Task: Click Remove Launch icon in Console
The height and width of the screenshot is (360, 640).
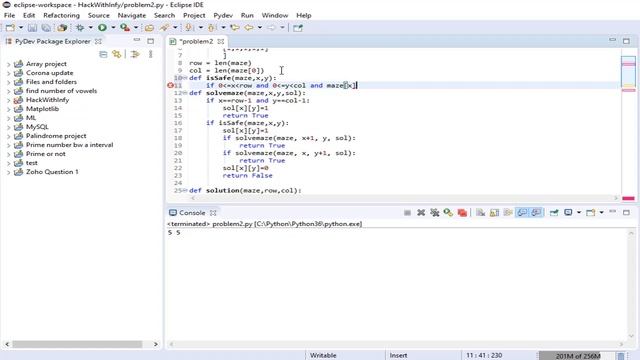Action: tap(421, 213)
